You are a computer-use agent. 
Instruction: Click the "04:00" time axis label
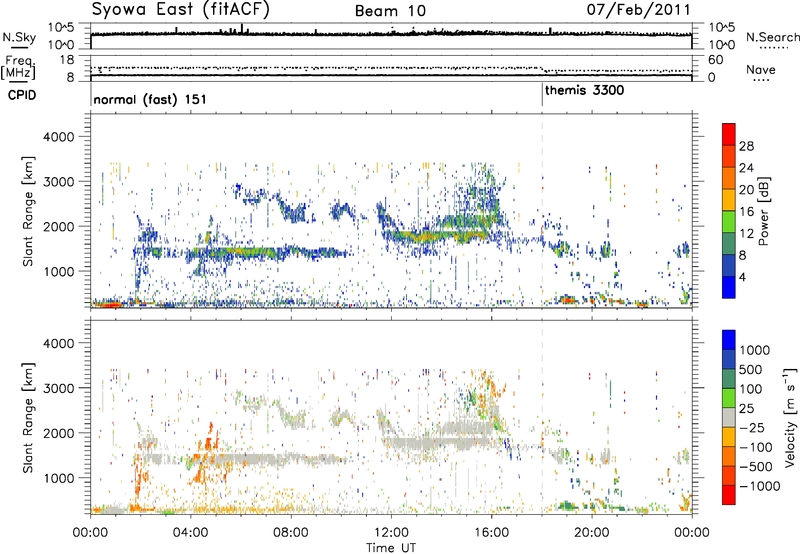[x=190, y=533]
